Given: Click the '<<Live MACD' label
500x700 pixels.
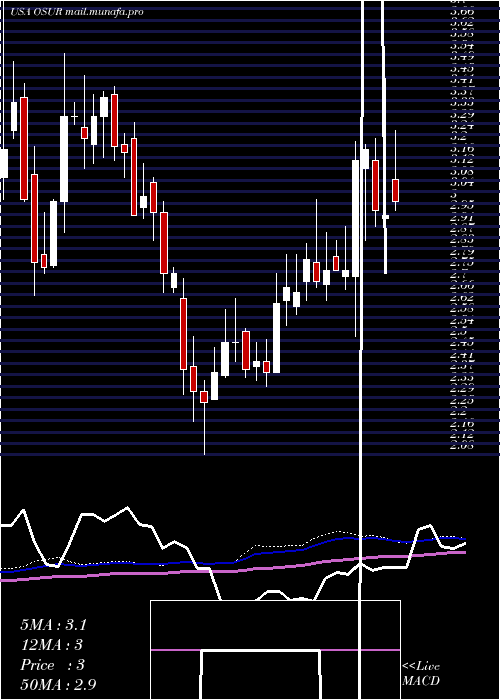Looking at the screenshot, I should pyautogui.click(x=421, y=674).
